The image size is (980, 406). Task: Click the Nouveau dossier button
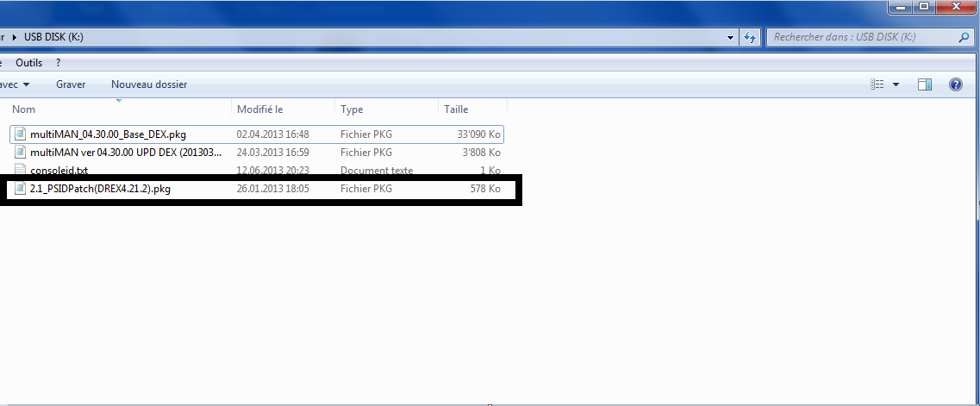tap(149, 84)
